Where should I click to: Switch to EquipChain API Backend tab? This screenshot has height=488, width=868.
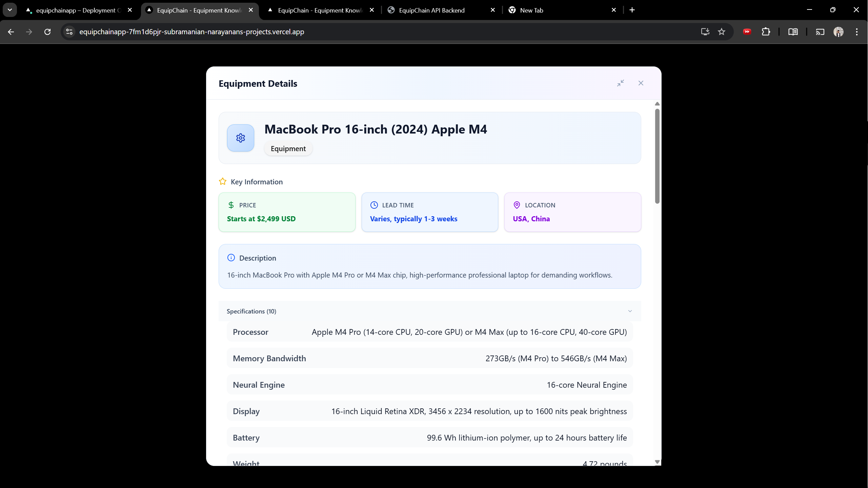pyautogui.click(x=431, y=10)
